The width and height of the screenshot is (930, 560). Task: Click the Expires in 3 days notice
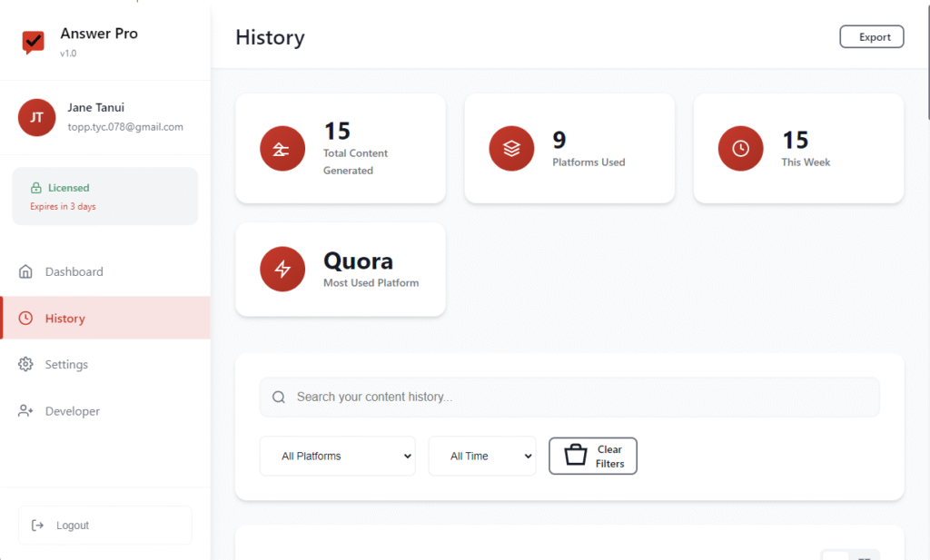click(x=63, y=206)
